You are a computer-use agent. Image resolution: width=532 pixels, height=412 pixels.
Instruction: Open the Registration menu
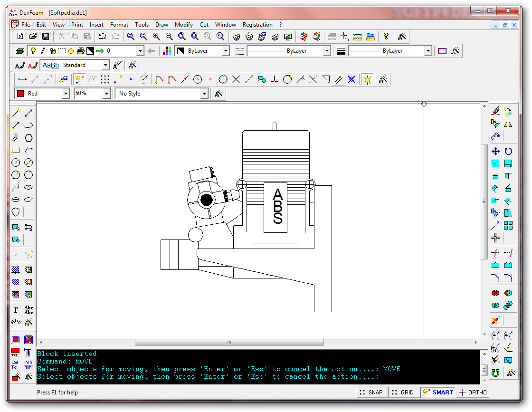tap(257, 25)
